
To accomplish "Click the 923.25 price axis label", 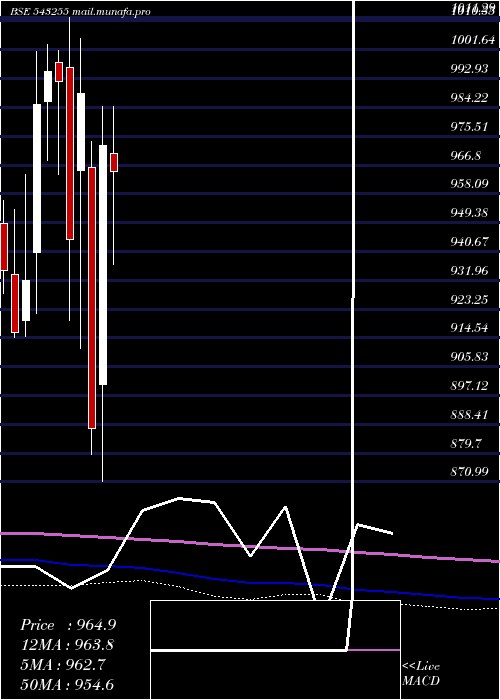I will 469,300.
